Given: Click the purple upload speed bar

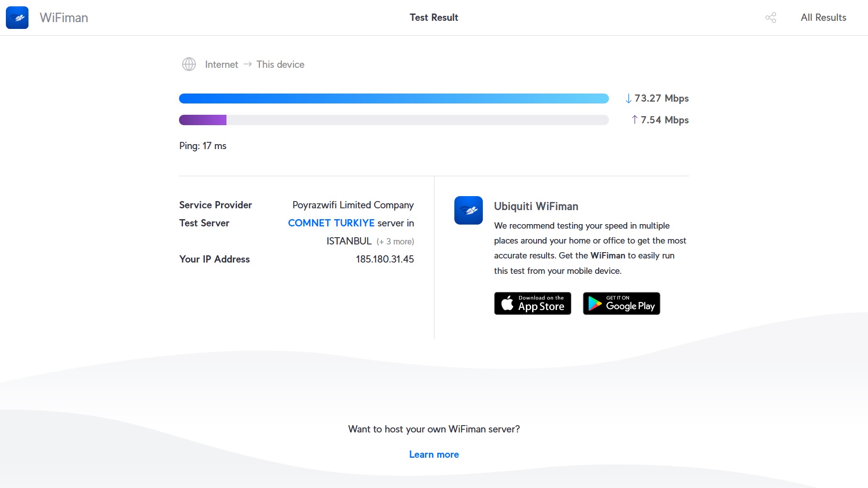Looking at the screenshot, I should (203, 120).
